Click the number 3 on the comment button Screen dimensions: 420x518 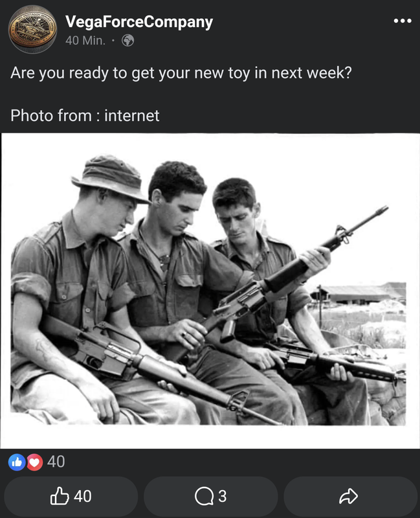coord(222,496)
